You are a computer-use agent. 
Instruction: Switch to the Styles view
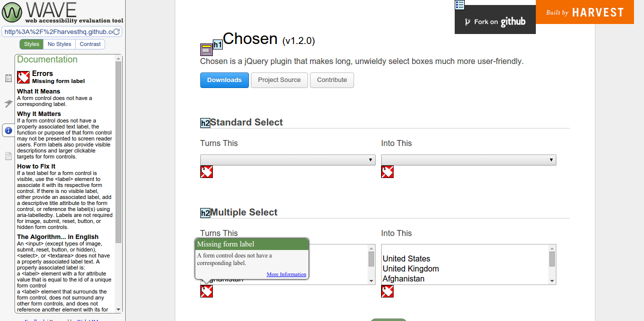click(32, 44)
